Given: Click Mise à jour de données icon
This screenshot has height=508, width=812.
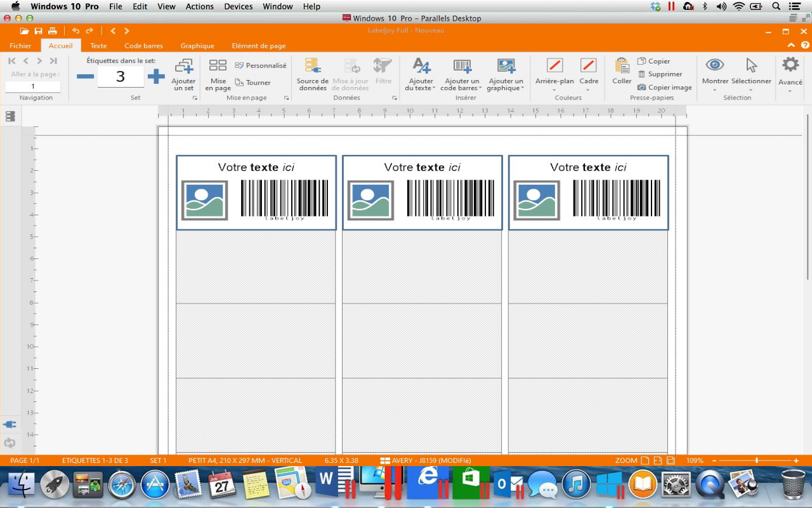Looking at the screenshot, I should click(x=350, y=75).
